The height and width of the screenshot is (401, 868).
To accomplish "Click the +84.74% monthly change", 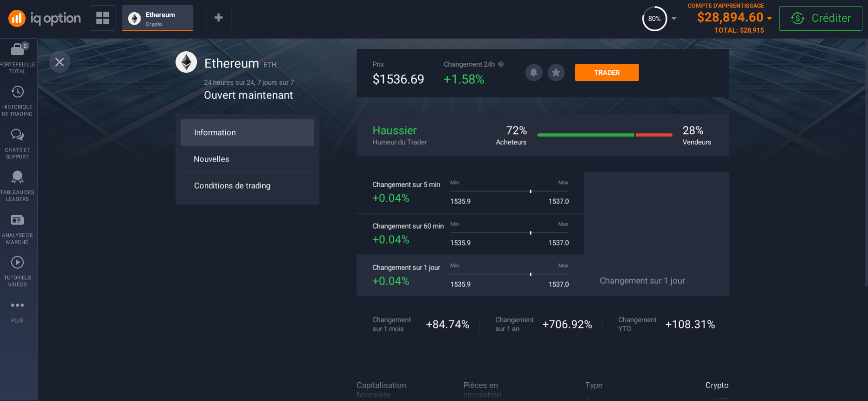I will click(448, 324).
